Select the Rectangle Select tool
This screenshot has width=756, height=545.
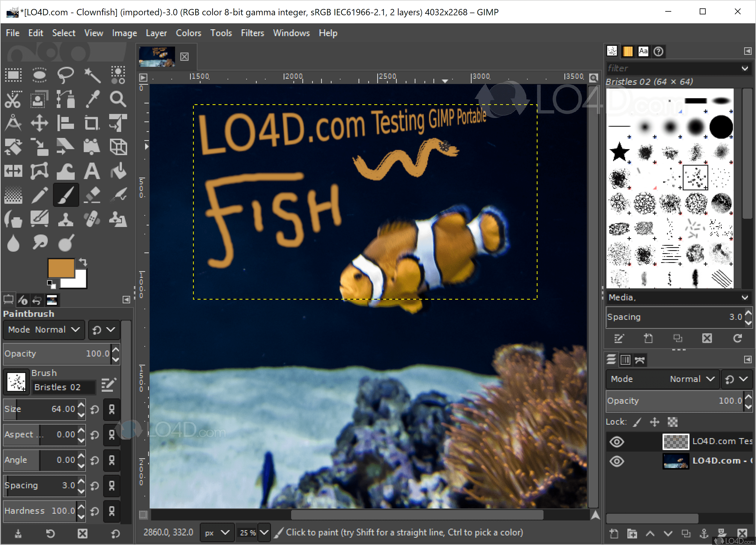pos(13,75)
